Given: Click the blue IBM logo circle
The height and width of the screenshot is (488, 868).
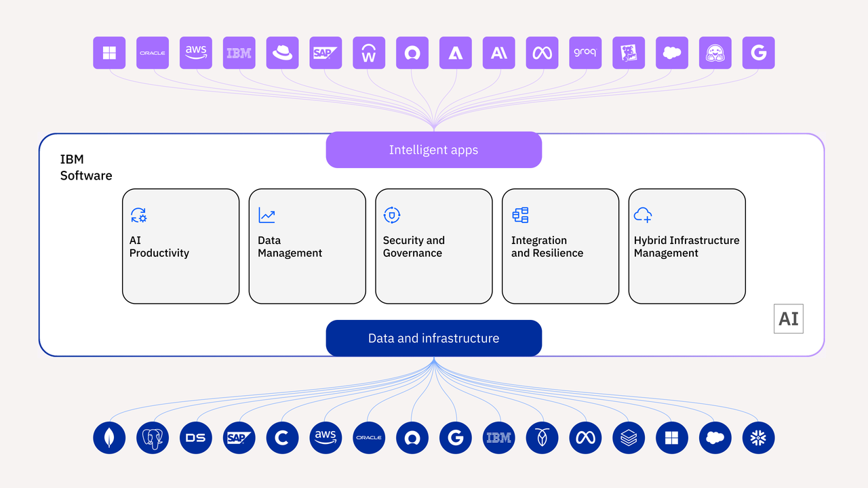Looking at the screenshot, I should click(x=499, y=438).
